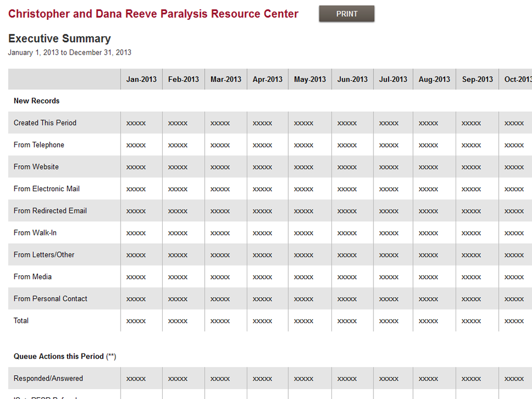Image resolution: width=532 pixels, height=399 pixels.
Task: Select the From Electronic Mail row label
Action: (x=47, y=189)
